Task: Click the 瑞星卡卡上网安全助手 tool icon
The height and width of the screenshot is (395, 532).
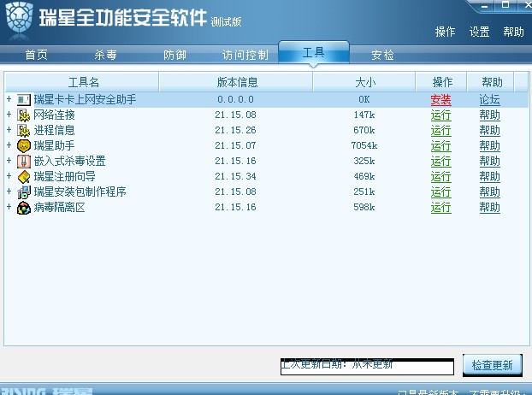Action: (x=24, y=100)
